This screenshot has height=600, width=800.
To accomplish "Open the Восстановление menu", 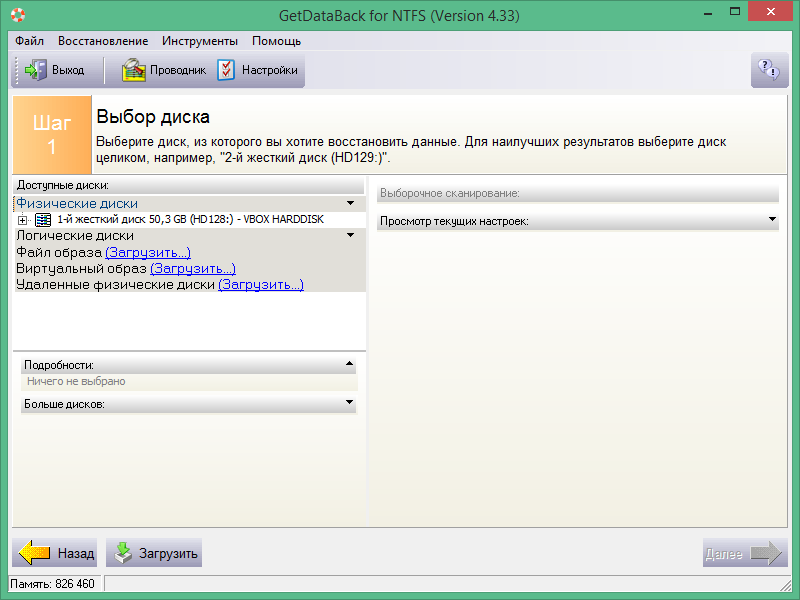I will pos(103,41).
